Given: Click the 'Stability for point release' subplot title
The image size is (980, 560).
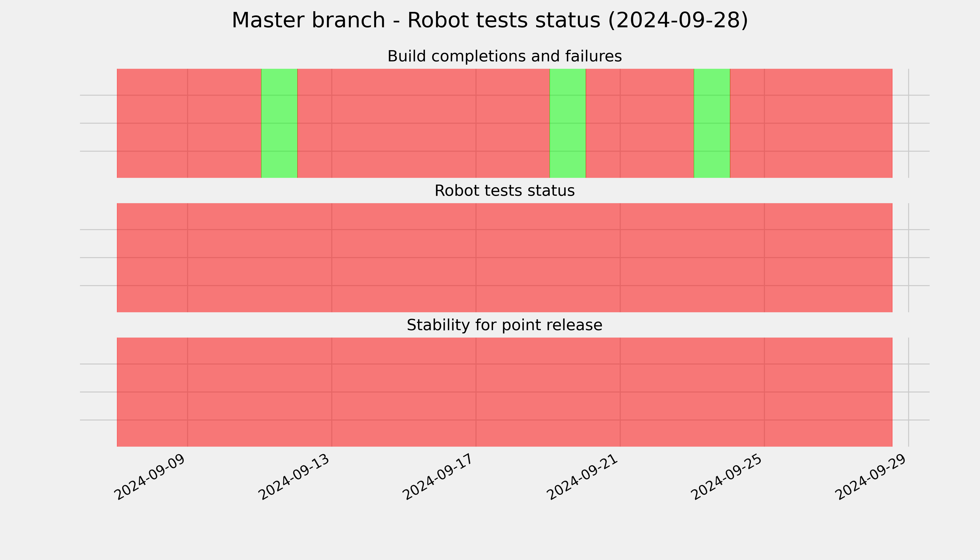Looking at the screenshot, I should coord(504,325).
